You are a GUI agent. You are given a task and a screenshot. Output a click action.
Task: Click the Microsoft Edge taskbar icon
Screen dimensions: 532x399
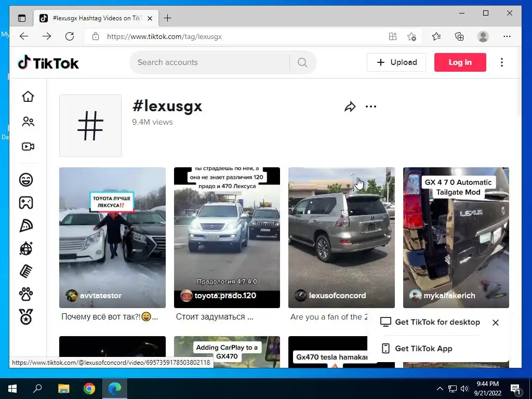pos(115,389)
